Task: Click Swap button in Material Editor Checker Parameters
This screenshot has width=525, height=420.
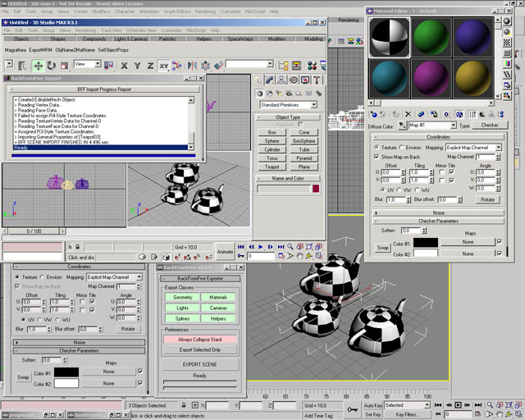Action: point(383,248)
